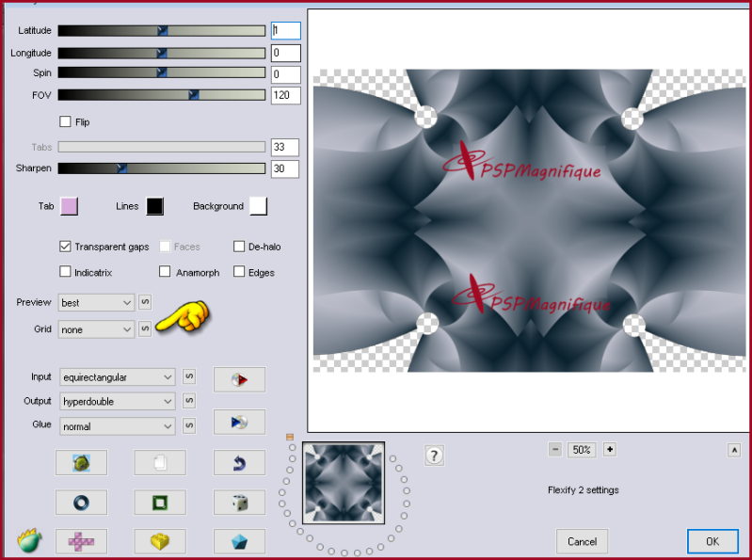Viewport: 752px width, 560px height.
Task: Open help with the question mark button
Action: [434, 456]
